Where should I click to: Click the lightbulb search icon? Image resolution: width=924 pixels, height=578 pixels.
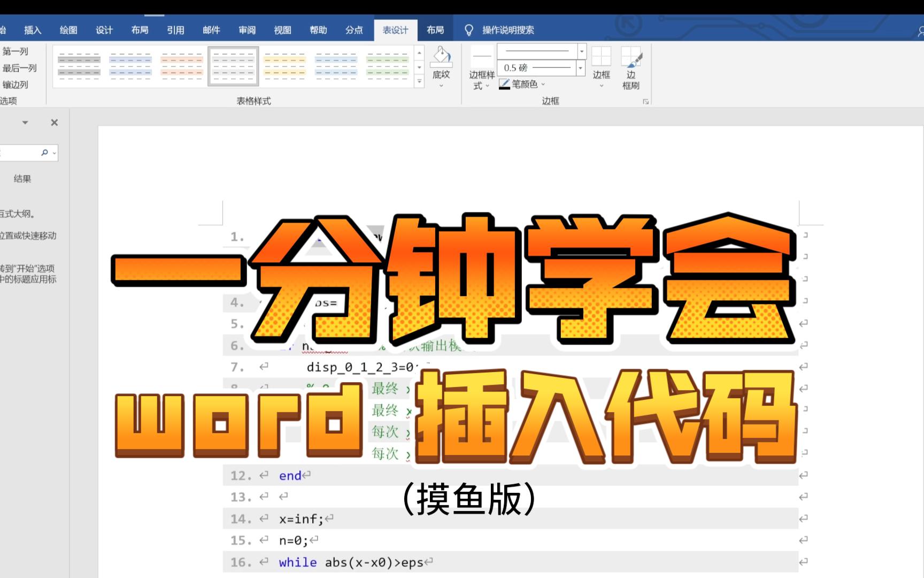(x=469, y=30)
